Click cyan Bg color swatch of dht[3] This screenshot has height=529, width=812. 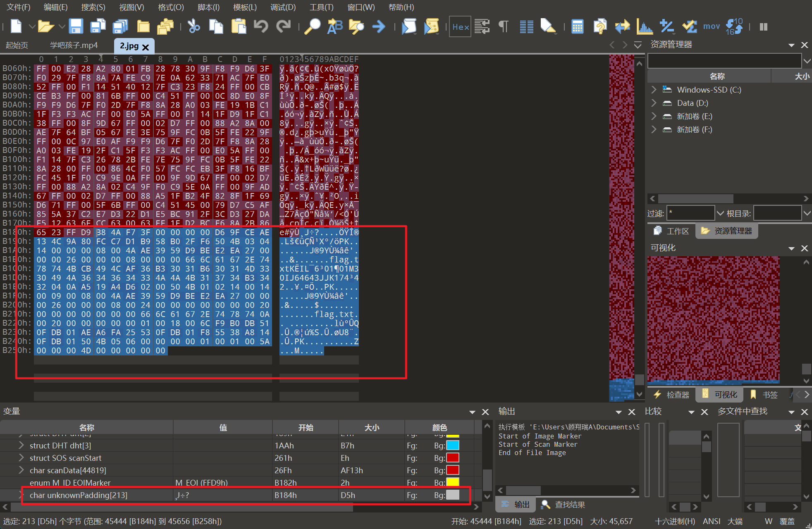click(x=453, y=446)
